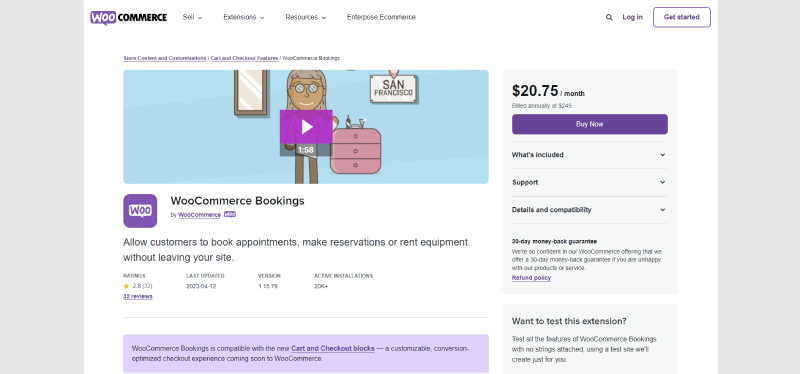Image resolution: width=800 pixels, height=374 pixels.
Task: Click the 20K+ active installations value
Action: 321,286
